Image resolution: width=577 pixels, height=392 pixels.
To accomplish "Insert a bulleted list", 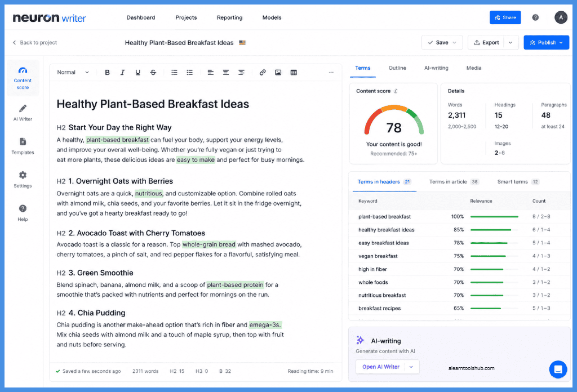I will [189, 73].
